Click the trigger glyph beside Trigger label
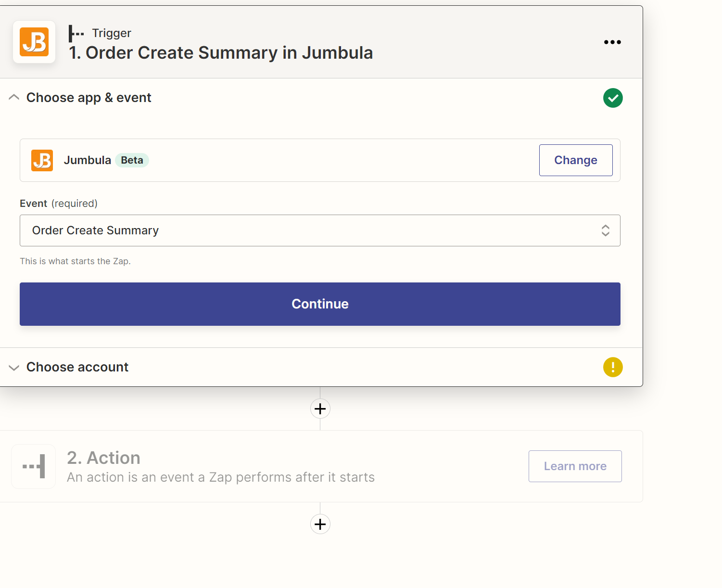The width and height of the screenshot is (722, 588). [76, 34]
